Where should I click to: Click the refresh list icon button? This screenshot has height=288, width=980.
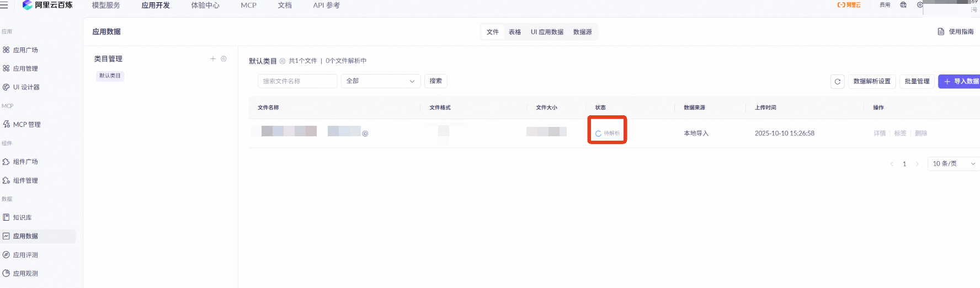tap(838, 82)
